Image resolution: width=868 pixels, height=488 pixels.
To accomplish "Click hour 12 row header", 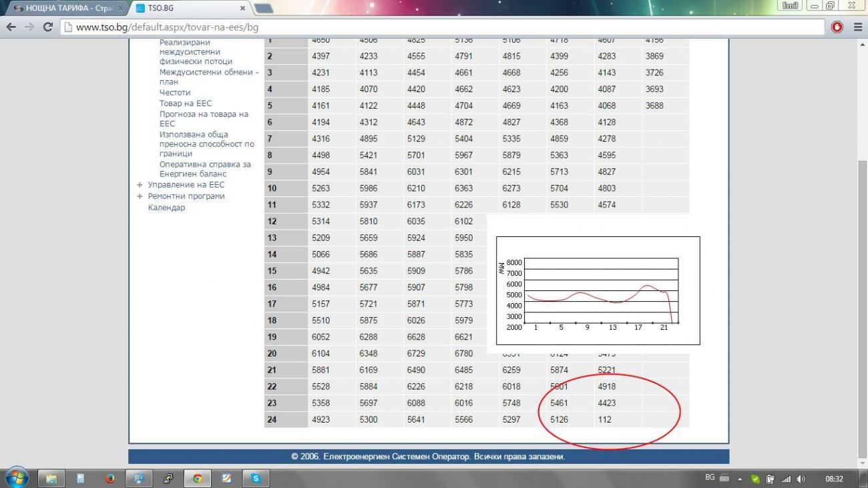I will click(x=286, y=222).
